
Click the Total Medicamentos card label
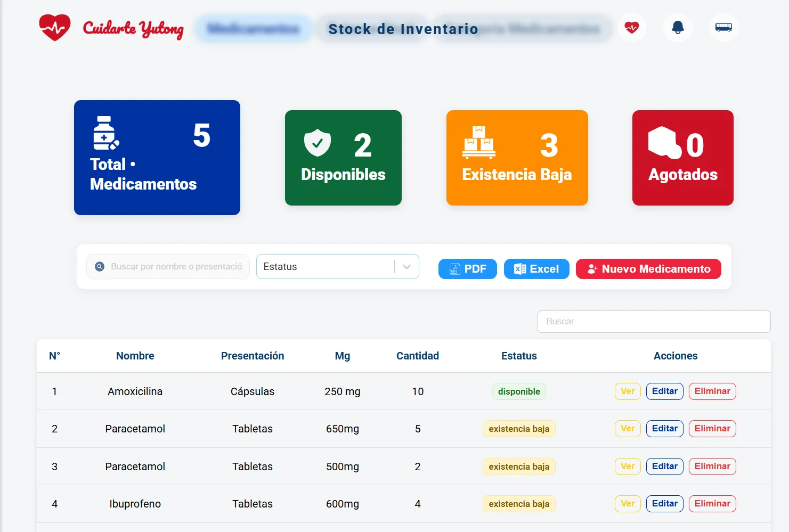(143, 174)
